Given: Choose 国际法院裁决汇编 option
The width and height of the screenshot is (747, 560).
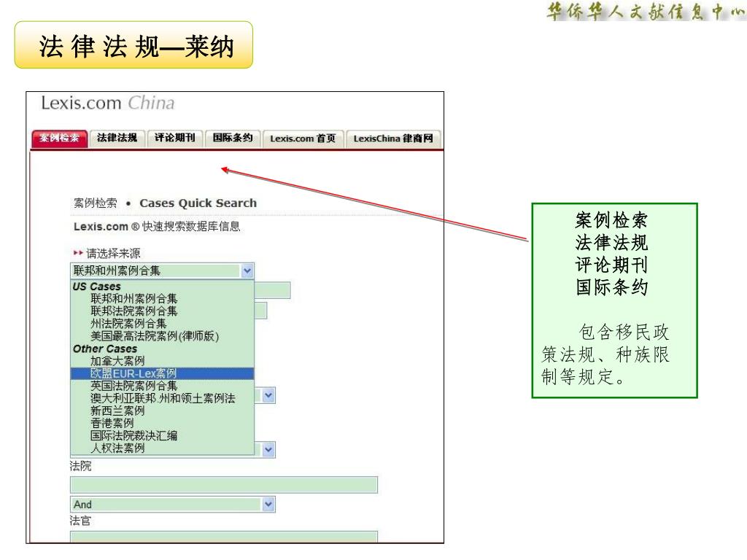Looking at the screenshot, I should point(134,435).
